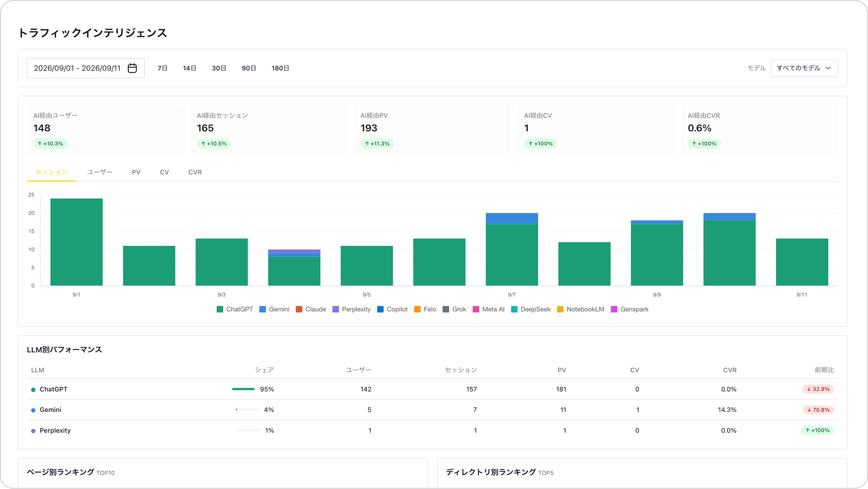The image size is (868, 489).
Task: Click the 前期比 column header
Action: point(824,370)
